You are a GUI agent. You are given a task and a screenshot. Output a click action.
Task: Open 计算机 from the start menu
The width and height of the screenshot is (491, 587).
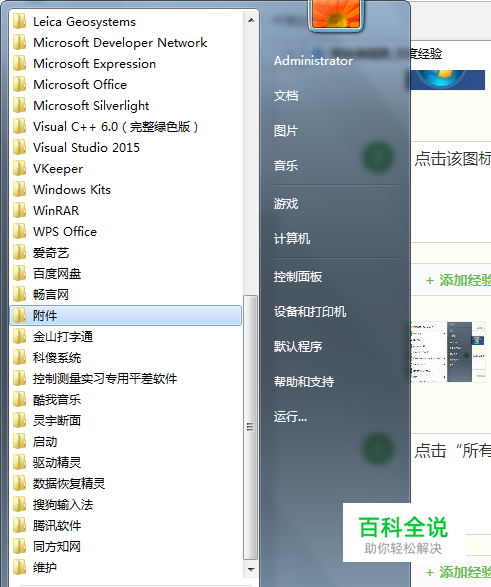click(292, 238)
